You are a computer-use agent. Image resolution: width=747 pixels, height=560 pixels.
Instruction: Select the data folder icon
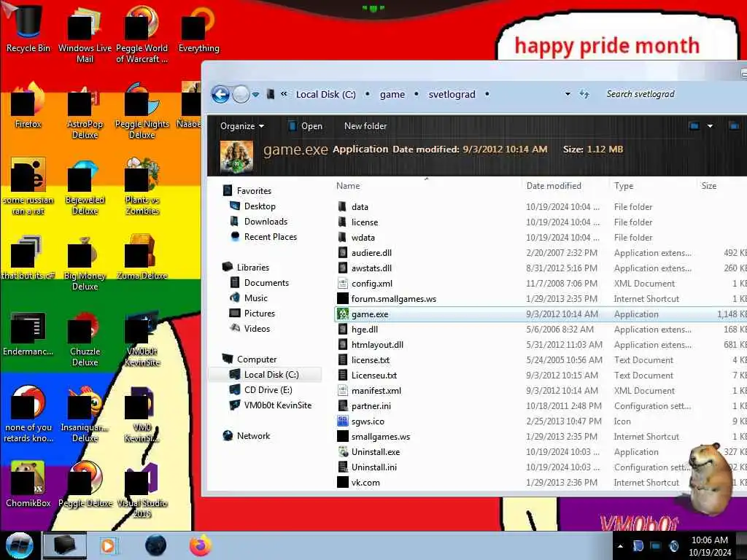(343, 206)
